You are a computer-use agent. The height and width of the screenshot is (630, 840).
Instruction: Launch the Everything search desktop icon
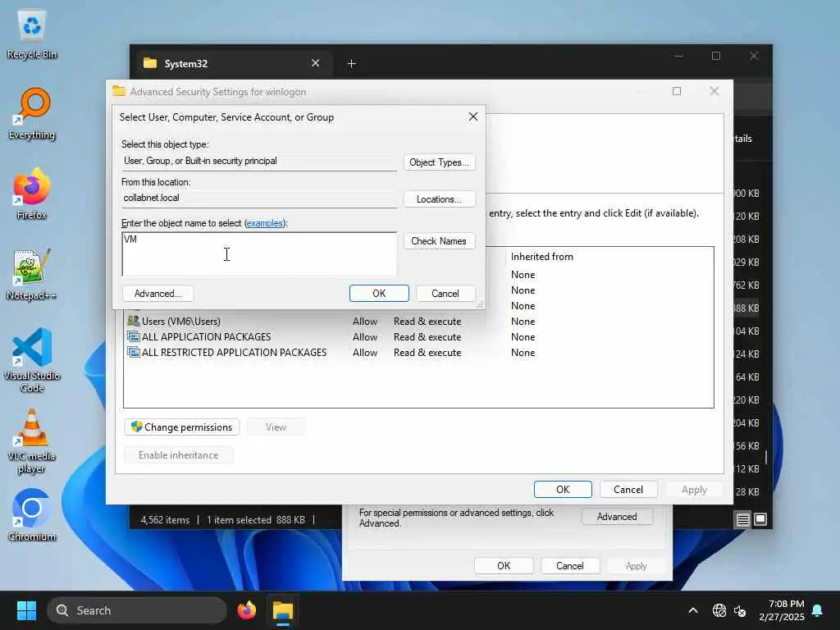(x=32, y=114)
